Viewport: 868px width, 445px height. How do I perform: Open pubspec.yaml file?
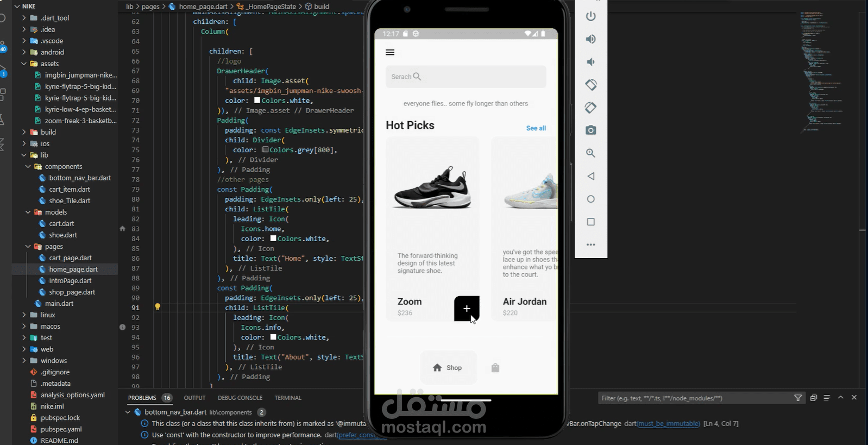tap(61, 429)
